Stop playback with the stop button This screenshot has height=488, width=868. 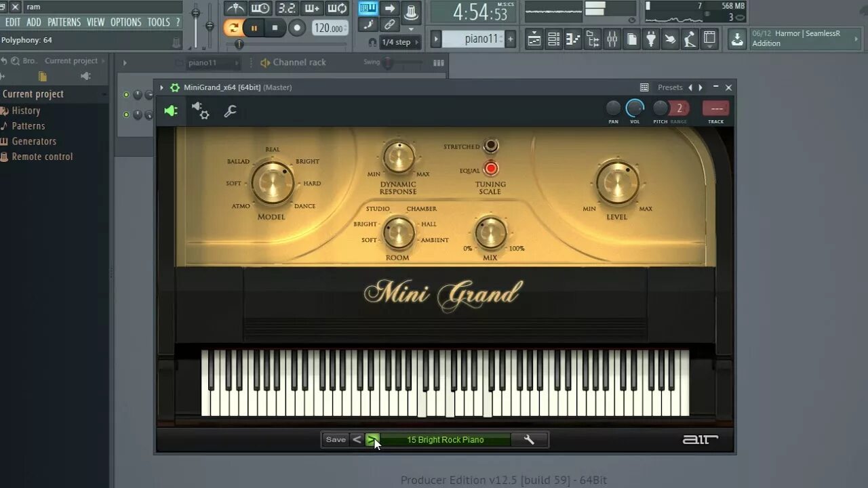point(275,28)
